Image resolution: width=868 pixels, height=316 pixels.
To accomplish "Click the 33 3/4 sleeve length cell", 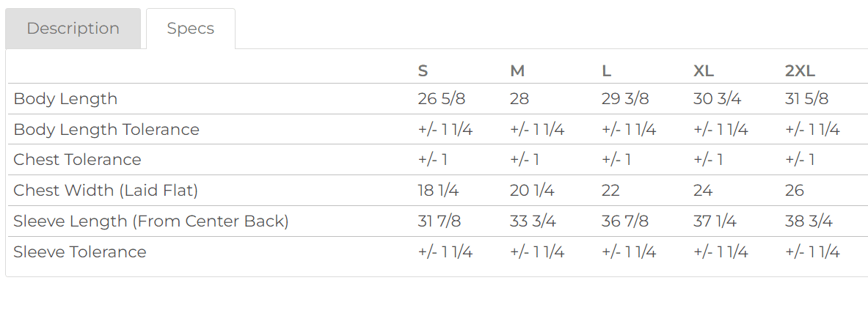I will (533, 221).
